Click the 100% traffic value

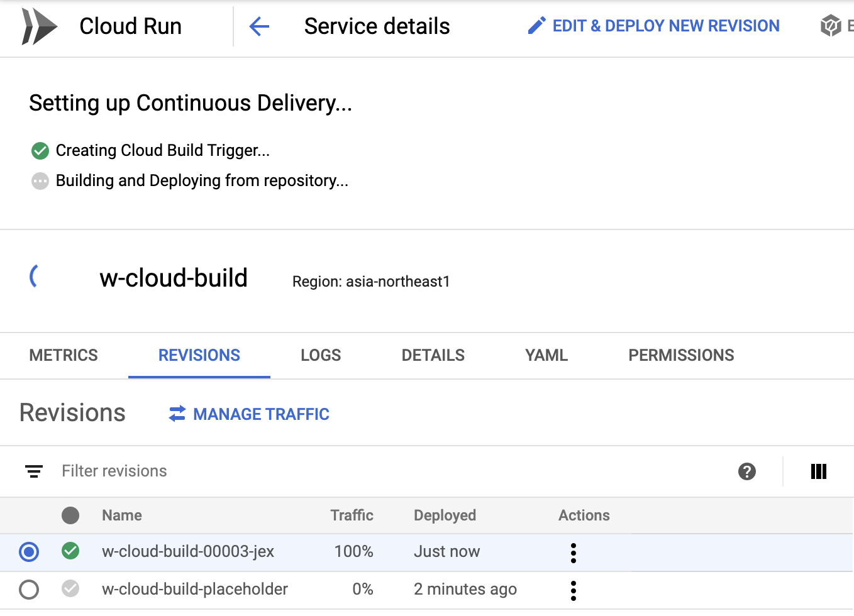[354, 551]
